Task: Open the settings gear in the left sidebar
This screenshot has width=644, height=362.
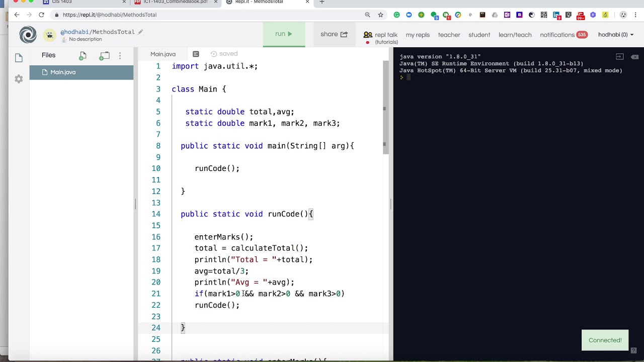Action: [19, 79]
